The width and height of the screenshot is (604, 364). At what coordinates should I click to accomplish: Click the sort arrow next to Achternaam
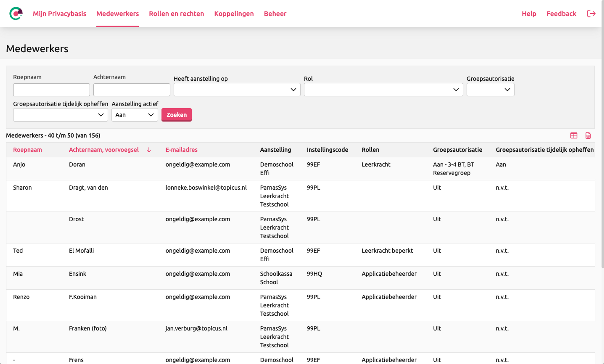point(149,150)
